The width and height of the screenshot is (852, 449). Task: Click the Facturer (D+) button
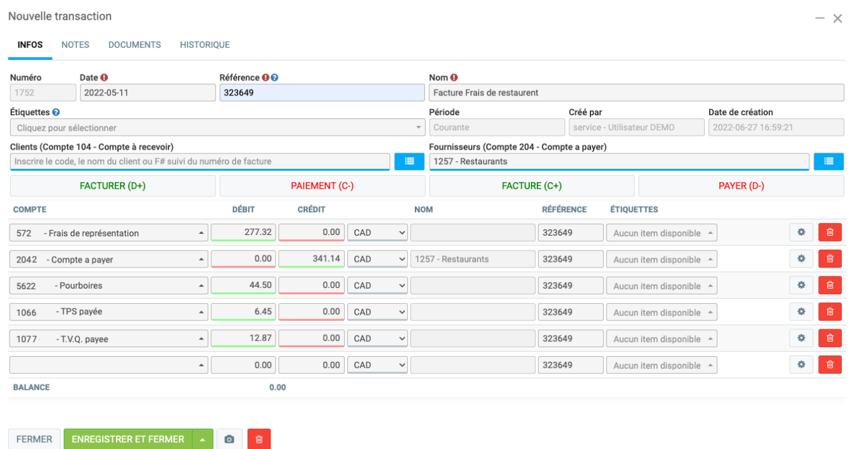[x=112, y=186]
